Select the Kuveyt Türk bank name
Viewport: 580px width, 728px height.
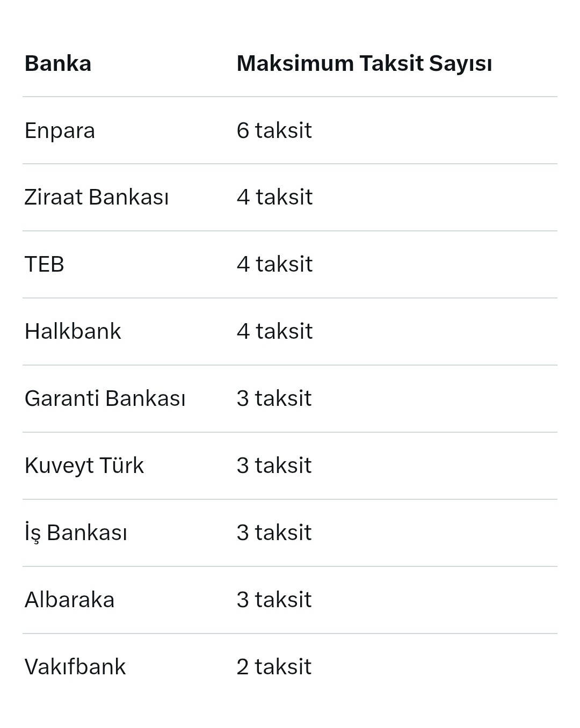coord(84,466)
